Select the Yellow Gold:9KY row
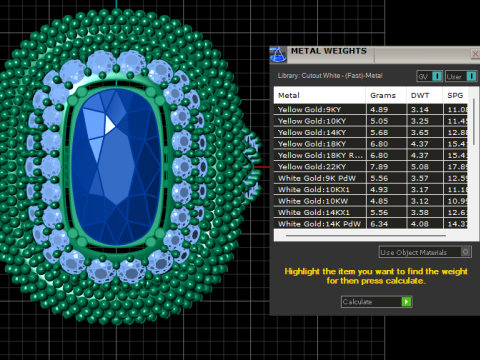The image size is (480, 360). [370, 110]
